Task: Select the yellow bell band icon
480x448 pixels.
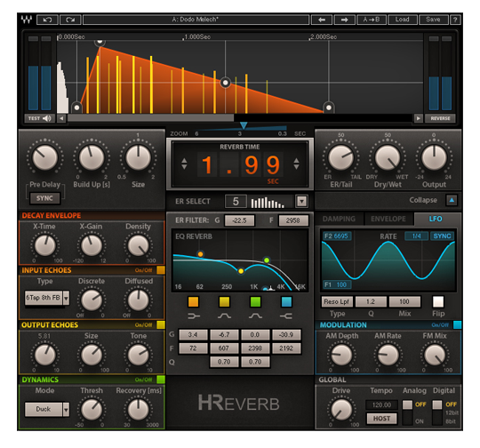Action: [x=224, y=301]
